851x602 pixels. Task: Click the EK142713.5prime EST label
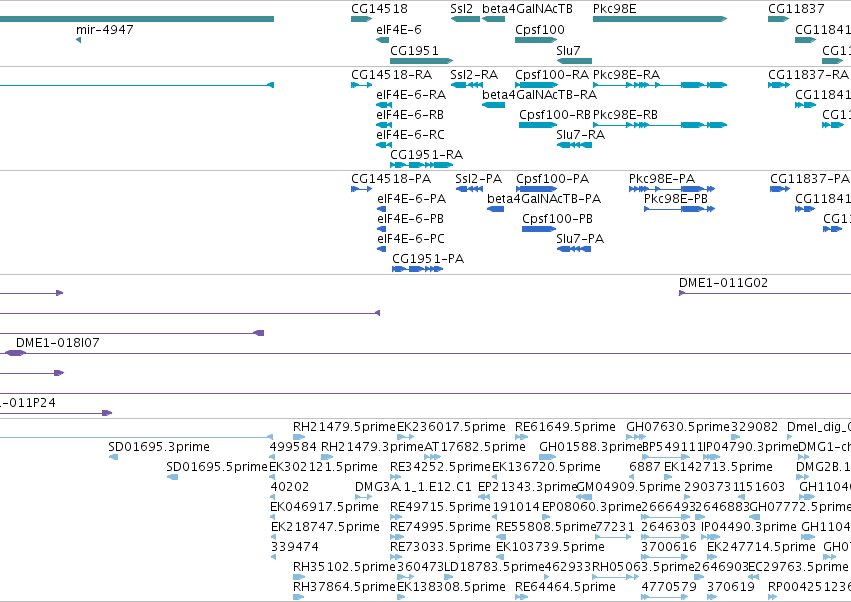pos(718,467)
